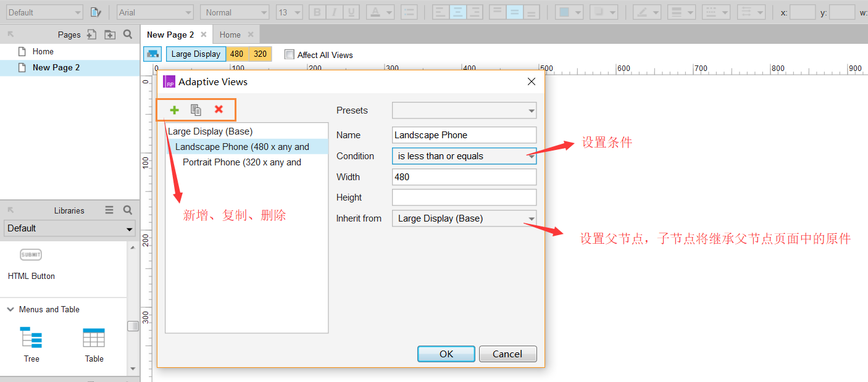Align text center in the toolbar
The width and height of the screenshot is (868, 382).
pos(458,12)
